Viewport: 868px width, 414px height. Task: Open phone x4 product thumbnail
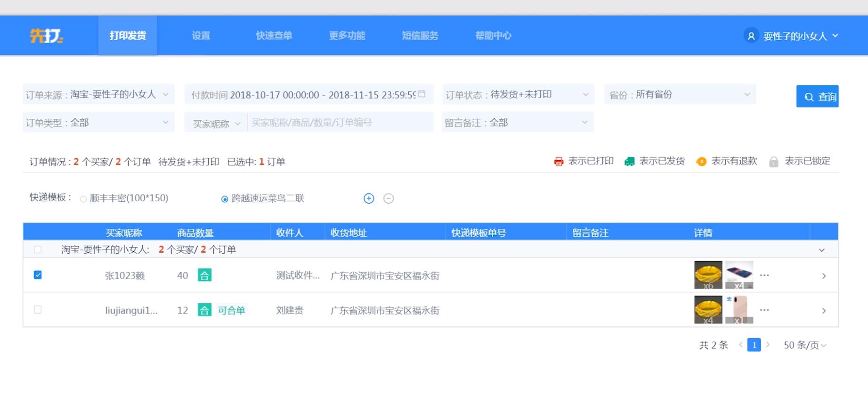(x=739, y=275)
